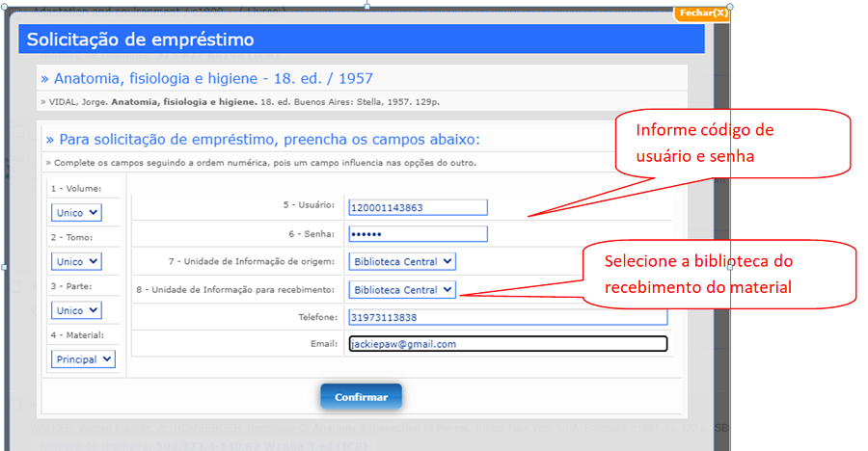Viewport: 868px width, 451px height.
Task: Click the 'Complete os campos' instruction text
Action: click(260, 163)
